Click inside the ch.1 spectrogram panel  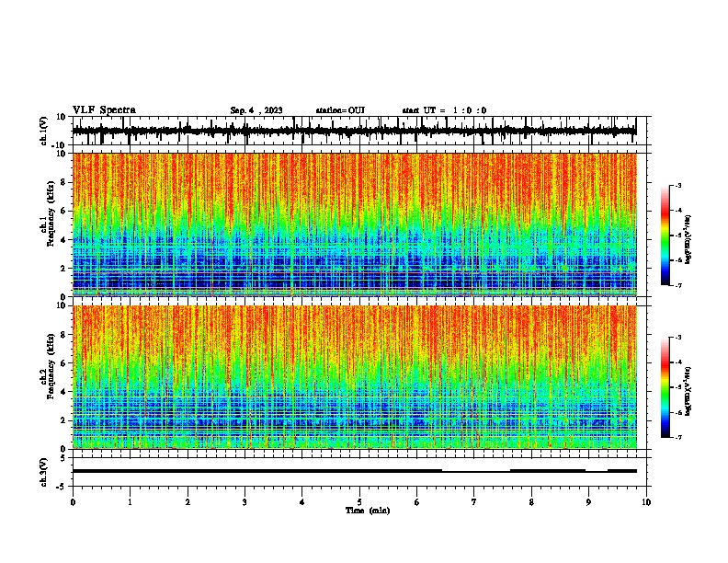[x=355, y=224]
